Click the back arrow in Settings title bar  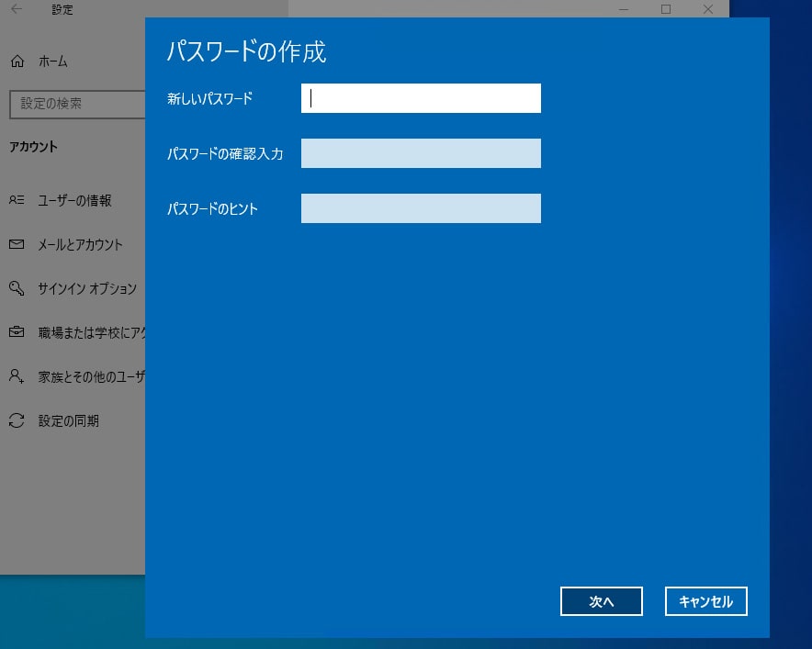point(17,9)
